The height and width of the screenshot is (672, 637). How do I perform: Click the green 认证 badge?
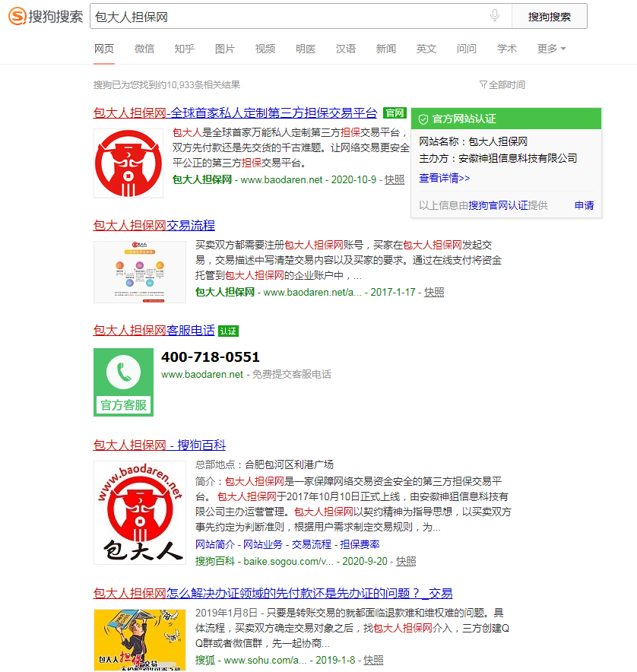228,331
